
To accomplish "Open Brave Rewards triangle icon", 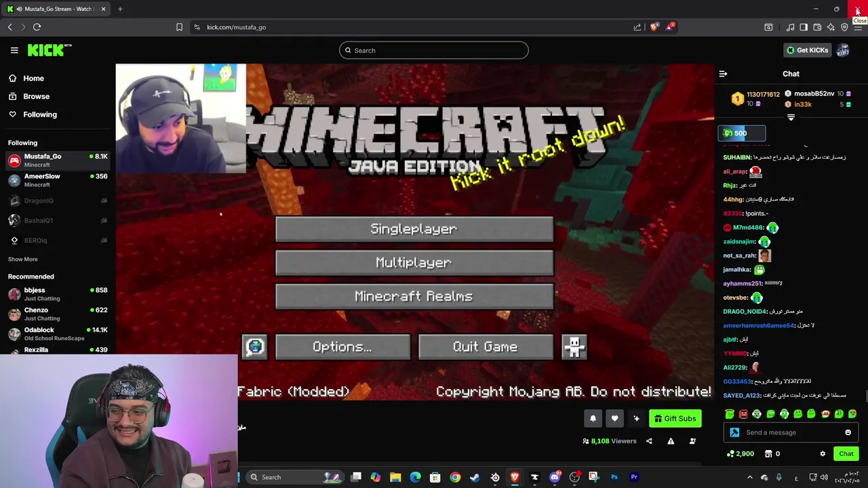I will coord(670,27).
